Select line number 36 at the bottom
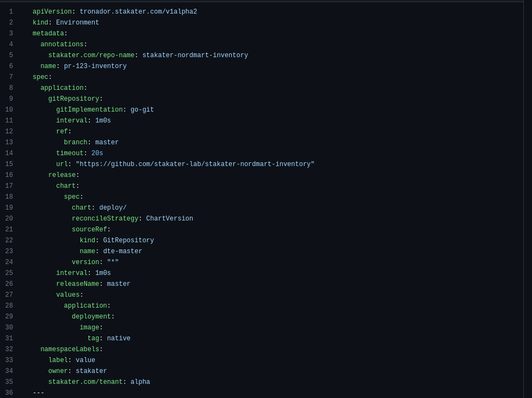 [x=9, y=393]
